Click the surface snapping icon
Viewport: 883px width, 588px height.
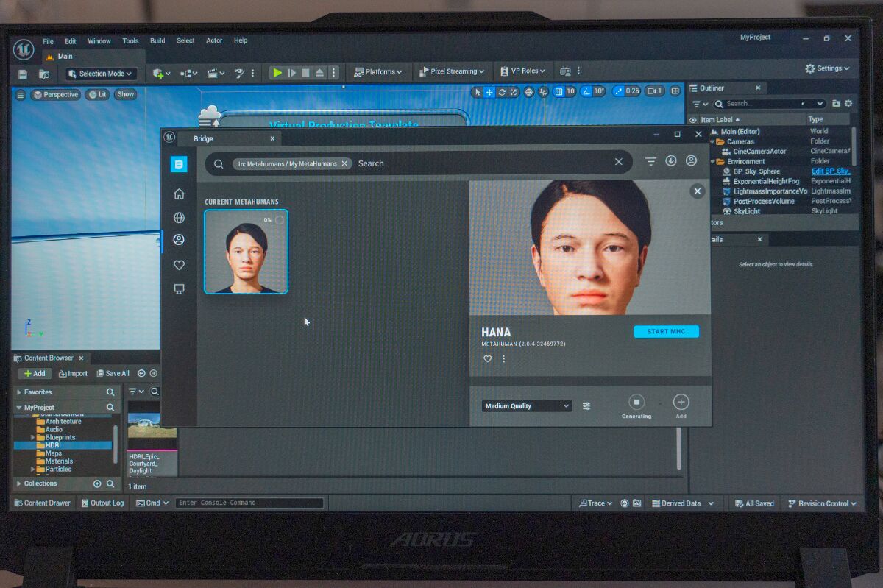pos(544,92)
